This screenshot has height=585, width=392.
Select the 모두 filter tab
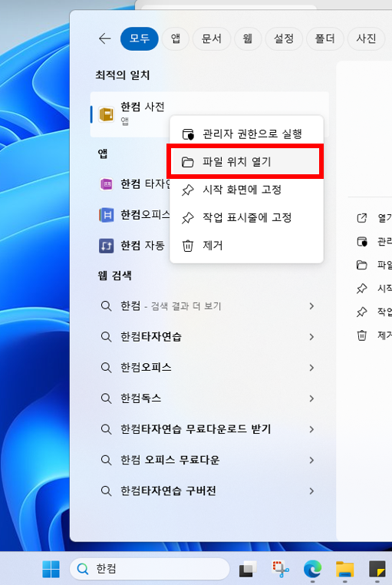[140, 38]
